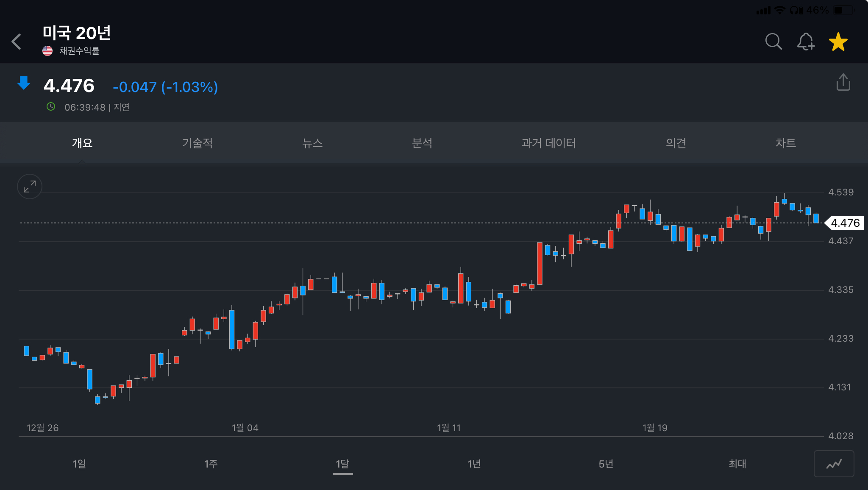
Task: Tap the Wi-Fi icon in status bar
Action: click(780, 10)
